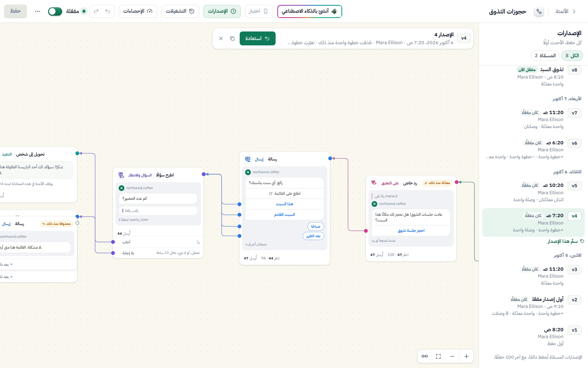588x368 pixels.
Task: Select version v2 أول إصدار مفعّل
Action: click(533, 306)
